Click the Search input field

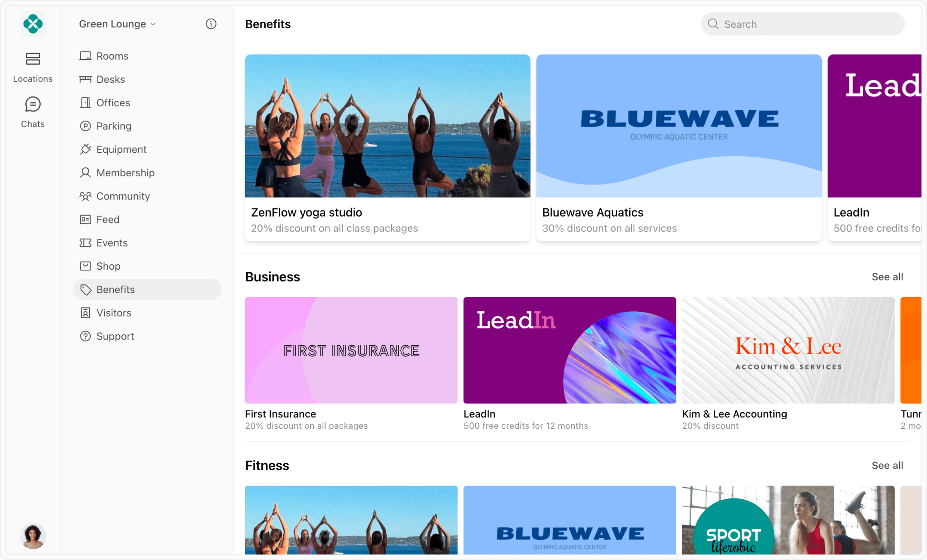pyautogui.click(x=803, y=24)
